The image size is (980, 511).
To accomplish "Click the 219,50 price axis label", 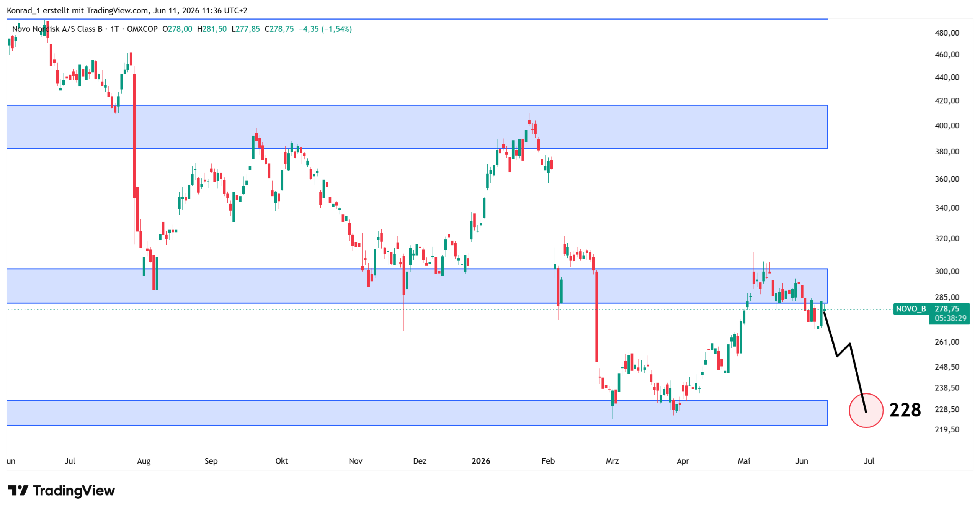I will click(947, 430).
